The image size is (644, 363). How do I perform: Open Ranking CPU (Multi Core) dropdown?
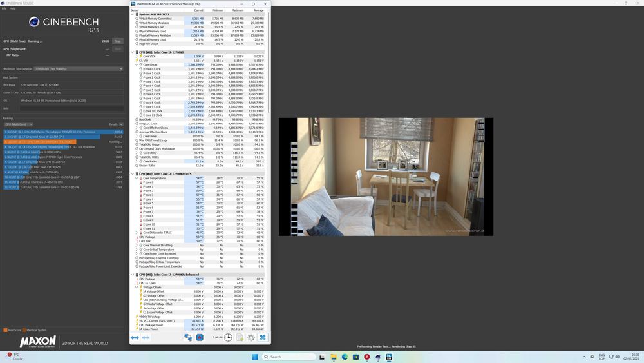pos(19,124)
